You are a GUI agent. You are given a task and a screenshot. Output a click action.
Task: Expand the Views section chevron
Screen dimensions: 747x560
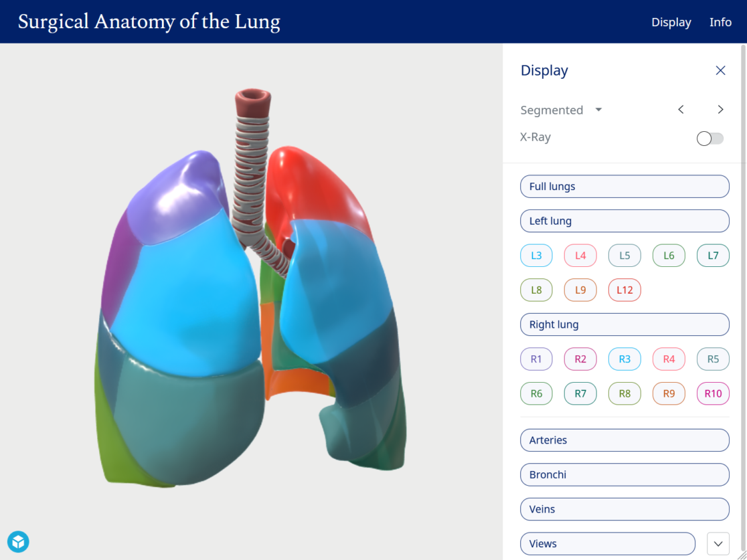coord(718,543)
